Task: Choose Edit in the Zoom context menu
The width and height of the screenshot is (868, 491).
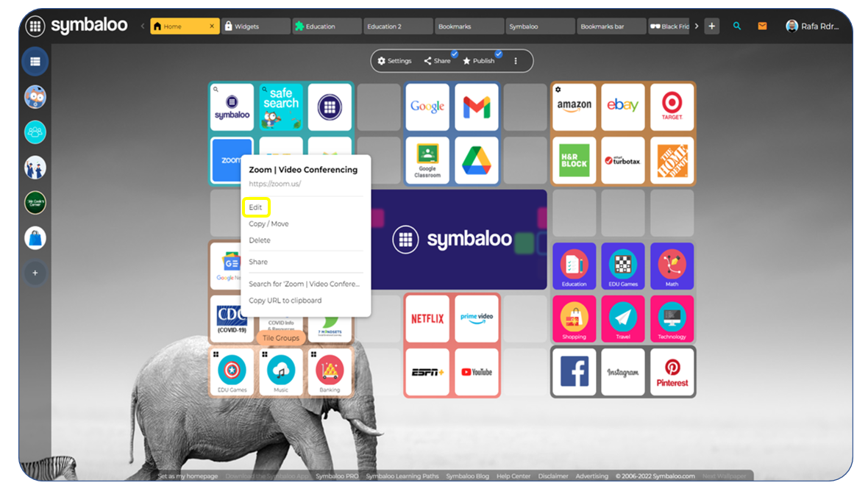Action: 255,207
